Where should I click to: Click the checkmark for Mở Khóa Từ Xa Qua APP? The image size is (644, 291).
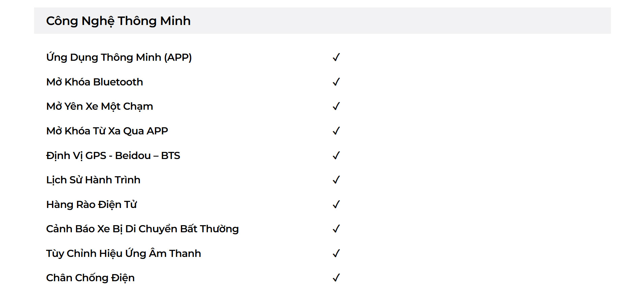click(x=336, y=131)
